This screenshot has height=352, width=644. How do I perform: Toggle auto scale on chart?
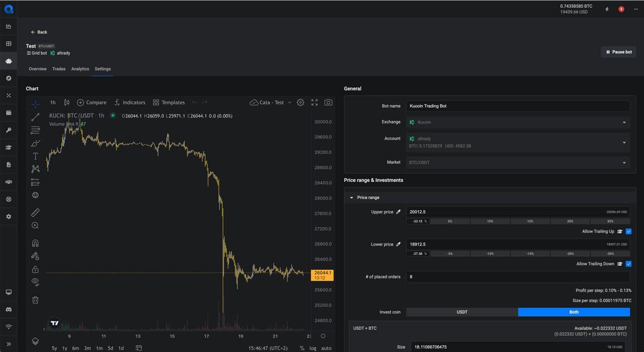point(326,348)
